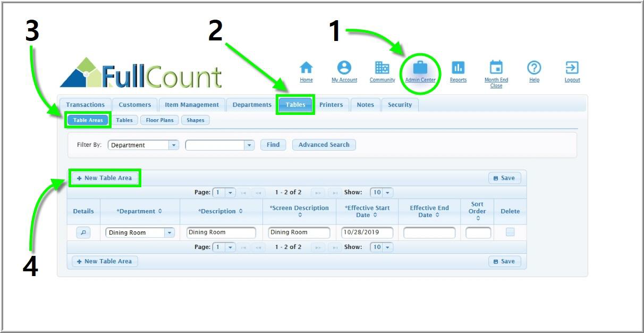This screenshot has height=333, width=644.
Task: Click the Home house icon
Action: 306,68
